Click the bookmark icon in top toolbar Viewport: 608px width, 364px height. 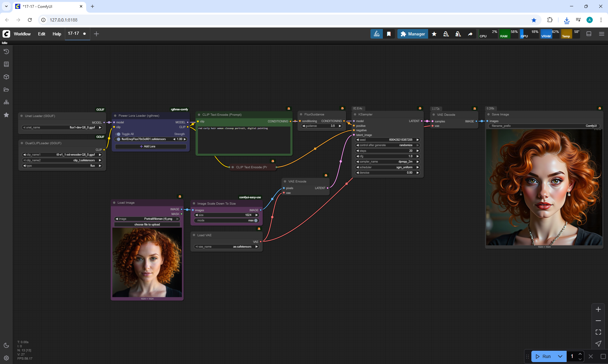pos(389,34)
